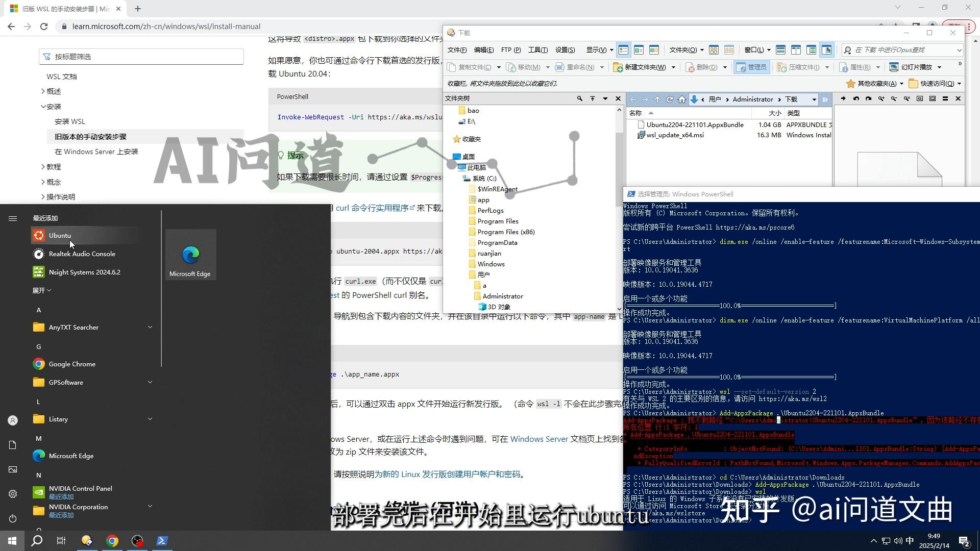Create a new folder using 新建文件夹 toolbar icon
Screen dimensions: 980x551
point(618,67)
